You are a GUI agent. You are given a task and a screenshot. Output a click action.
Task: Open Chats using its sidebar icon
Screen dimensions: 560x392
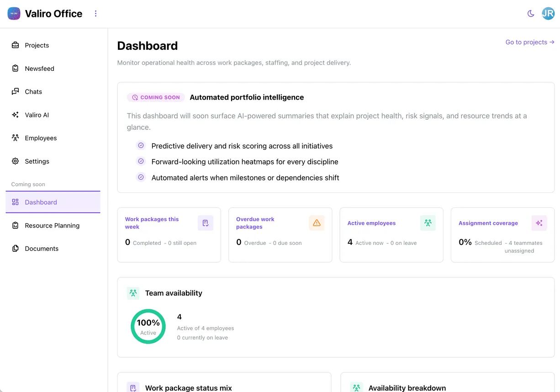point(16,91)
